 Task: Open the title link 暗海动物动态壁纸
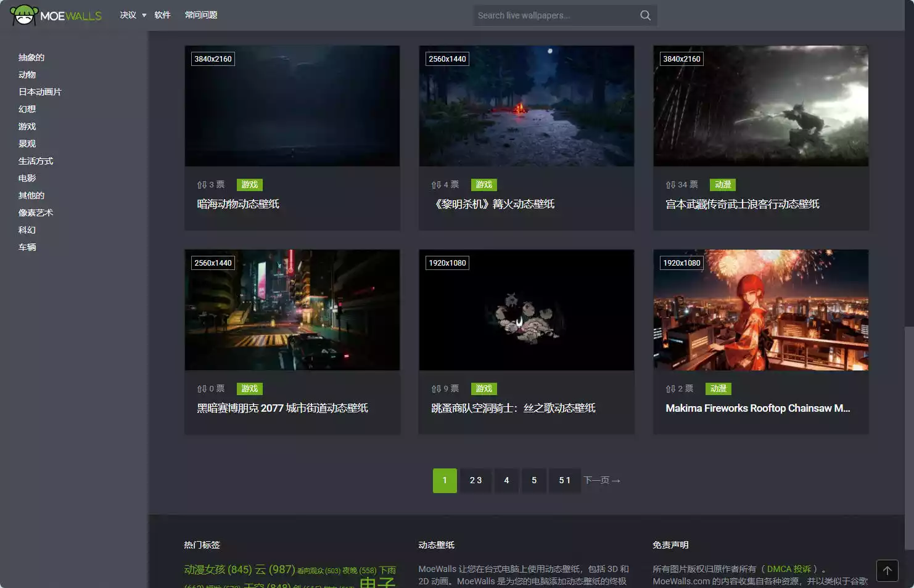coord(238,204)
